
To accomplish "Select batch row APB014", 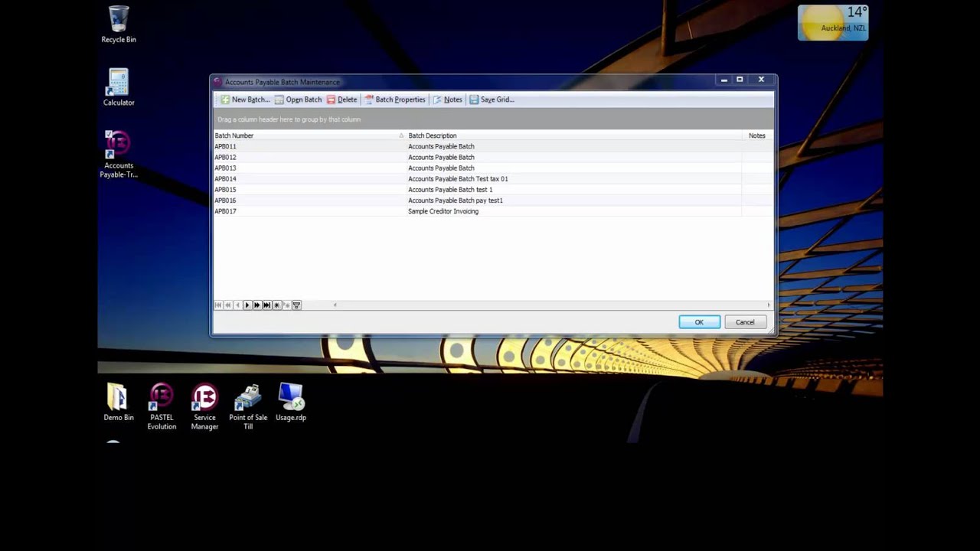I will 493,178.
